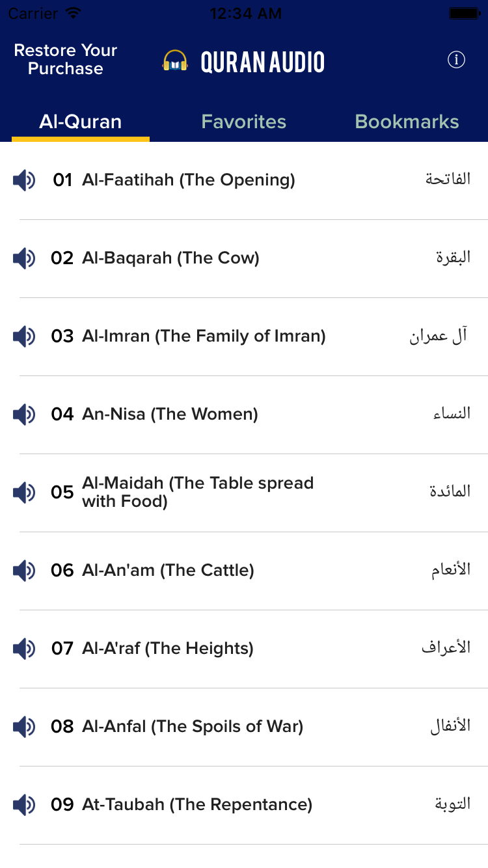Open surah Al-Baqarah (The Cow)
The height and width of the screenshot is (868, 488).
click(x=170, y=258)
